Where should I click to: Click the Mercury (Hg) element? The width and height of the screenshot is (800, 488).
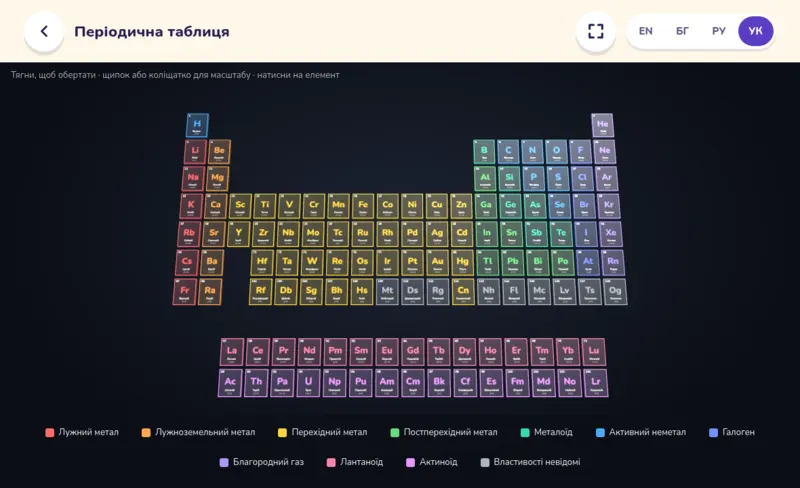[463, 262]
